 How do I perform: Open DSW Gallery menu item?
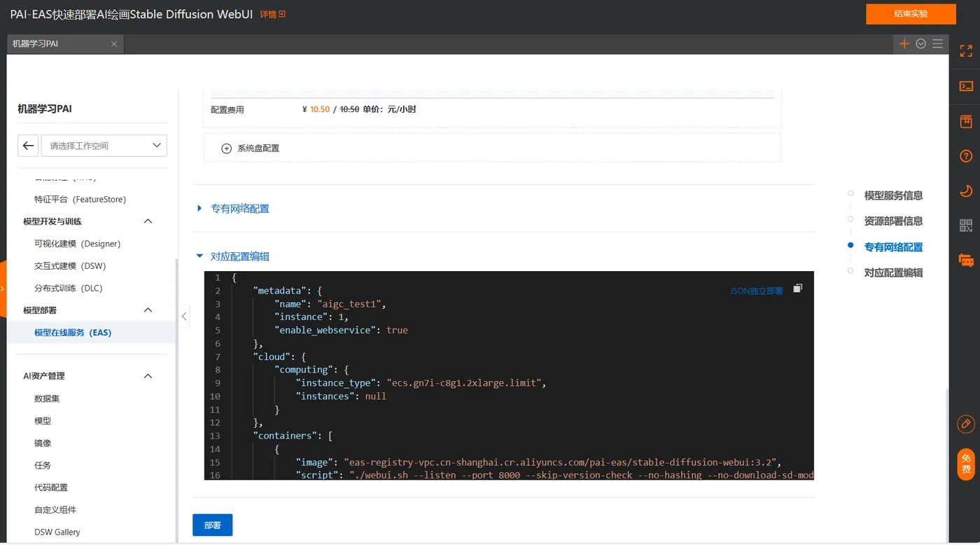(x=57, y=532)
